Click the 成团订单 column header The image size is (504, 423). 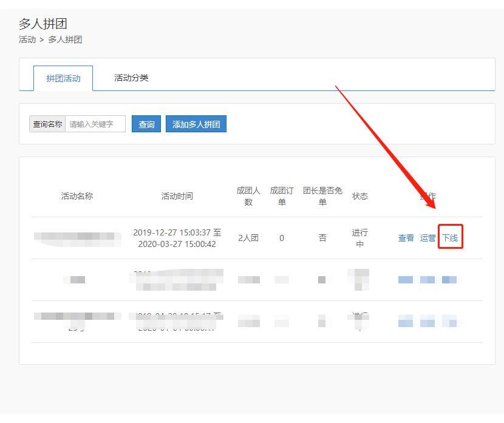(x=282, y=195)
